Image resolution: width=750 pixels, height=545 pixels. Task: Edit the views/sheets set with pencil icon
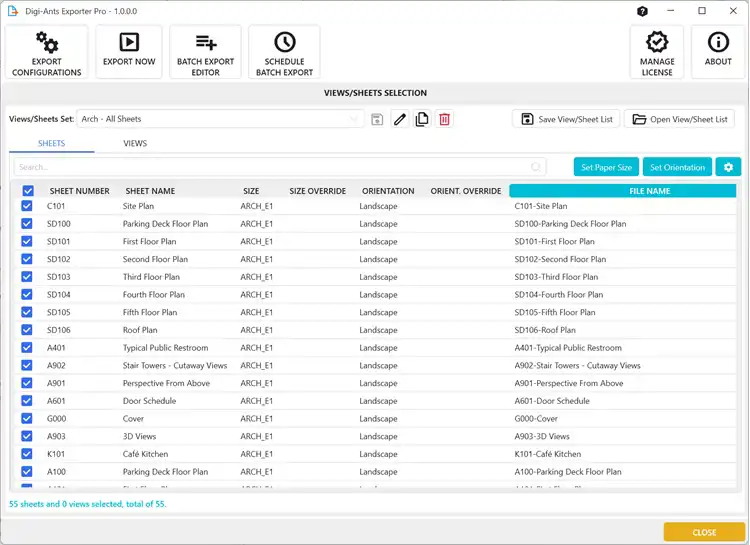click(x=400, y=119)
